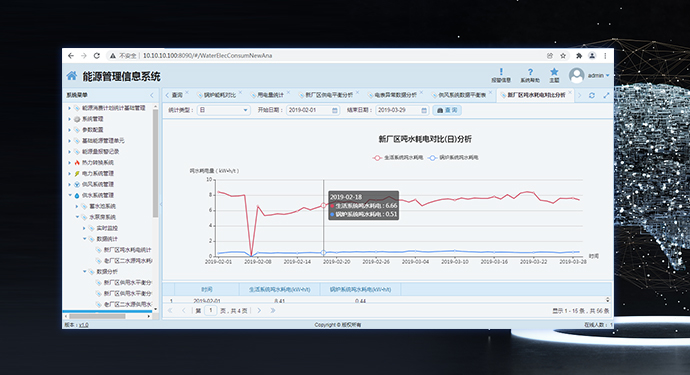The height and width of the screenshot is (375, 690).
Task: Switch to 电表异常数据分析 tab
Action: pyautogui.click(x=396, y=95)
